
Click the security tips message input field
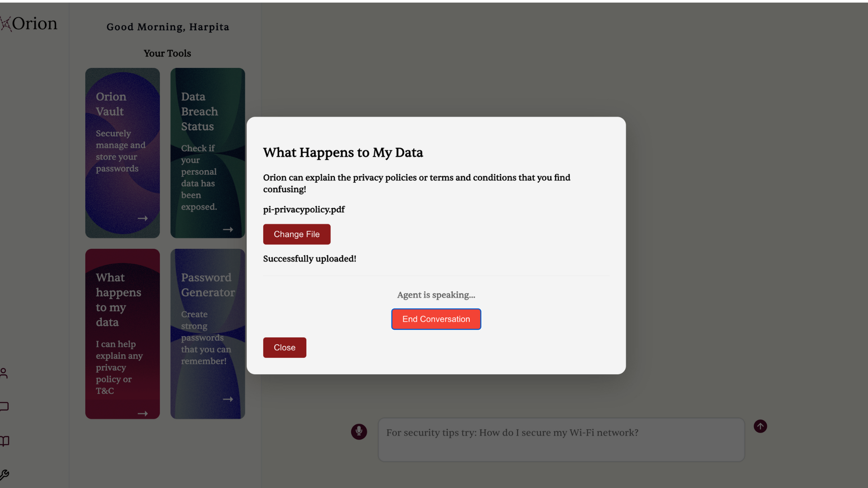(561, 439)
